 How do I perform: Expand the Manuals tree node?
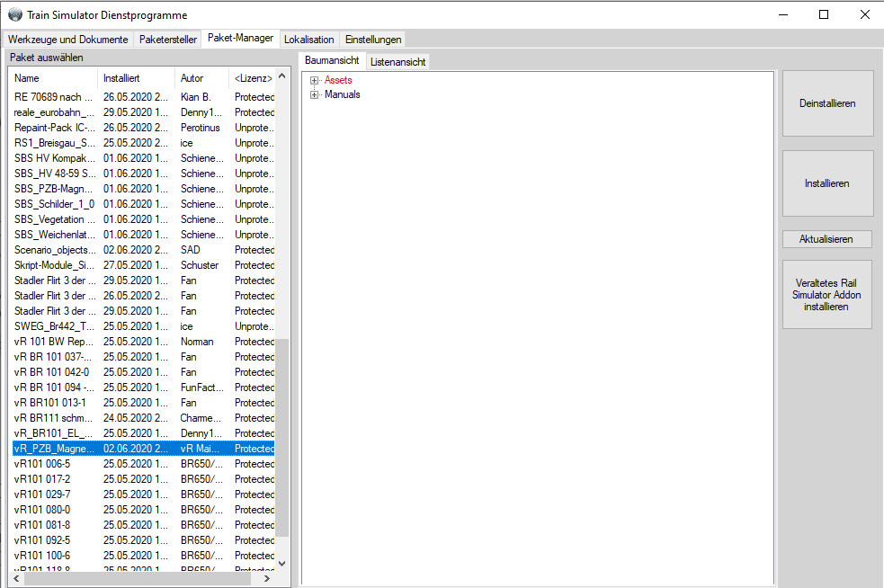coord(314,95)
